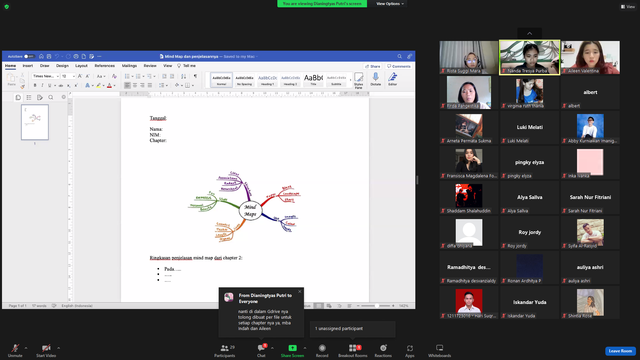Click the Record button in Zoom
Screen dimensions: 640x360
click(322, 350)
